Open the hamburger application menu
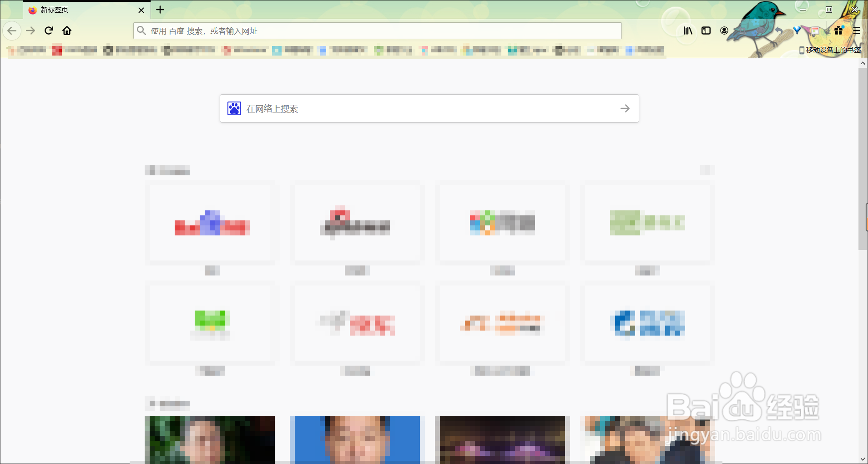868x464 pixels. [x=857, y=31]
